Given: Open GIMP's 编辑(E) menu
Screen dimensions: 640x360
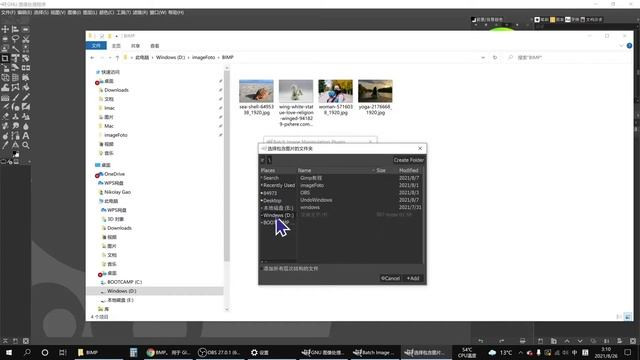Looking at the screenshot, I should 24,13.
